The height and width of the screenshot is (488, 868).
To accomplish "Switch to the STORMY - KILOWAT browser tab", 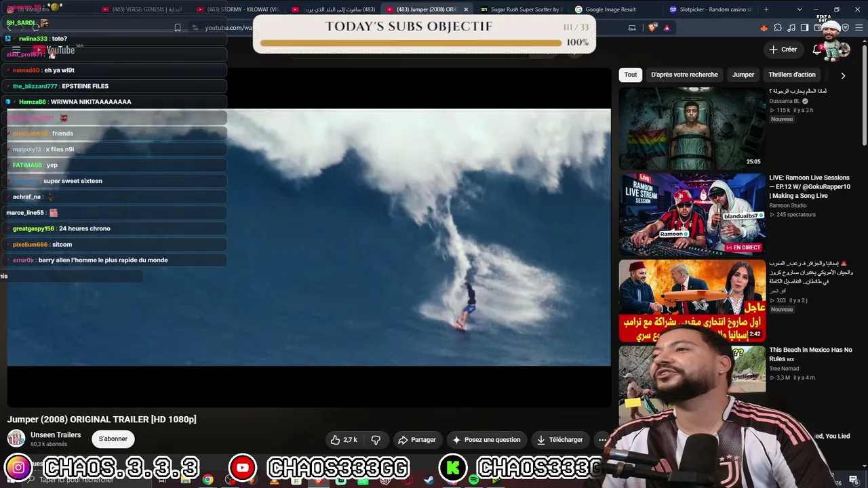I will [238, 9].
